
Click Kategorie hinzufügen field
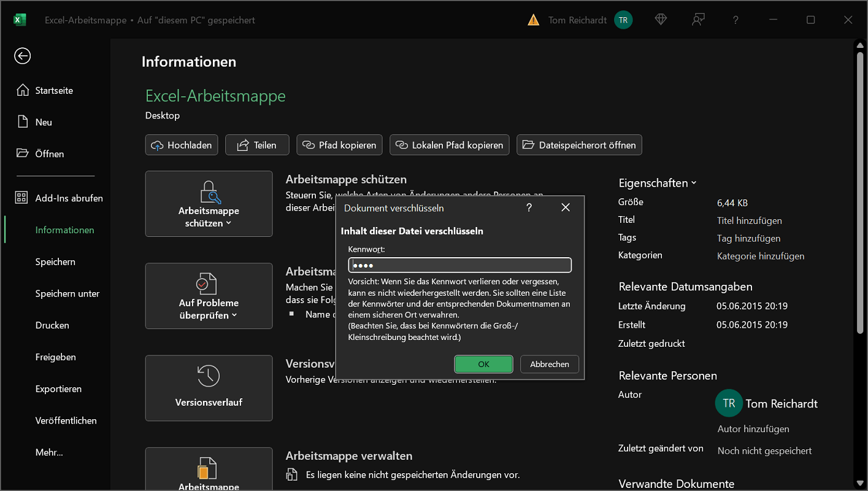(x=761, y=256)
